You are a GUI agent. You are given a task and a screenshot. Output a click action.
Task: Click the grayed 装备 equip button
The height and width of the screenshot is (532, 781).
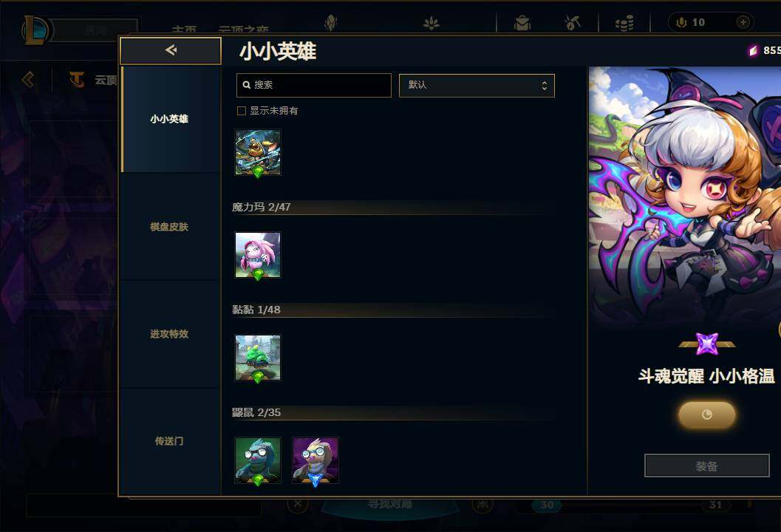707,465
